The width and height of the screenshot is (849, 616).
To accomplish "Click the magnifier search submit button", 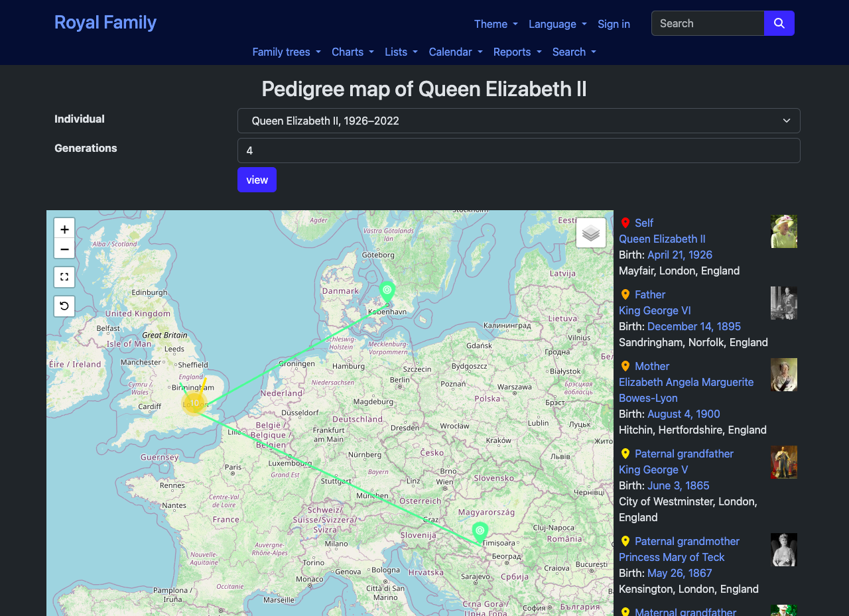I will point(779,23).
